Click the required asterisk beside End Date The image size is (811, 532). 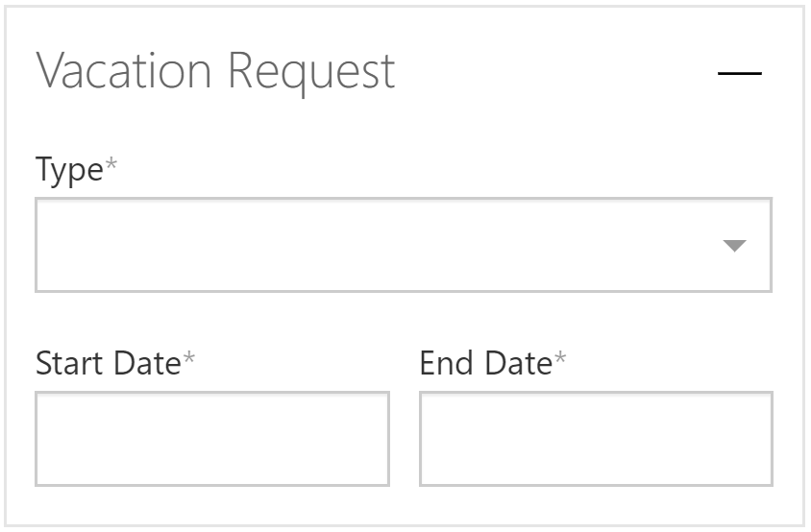[560, 358]
